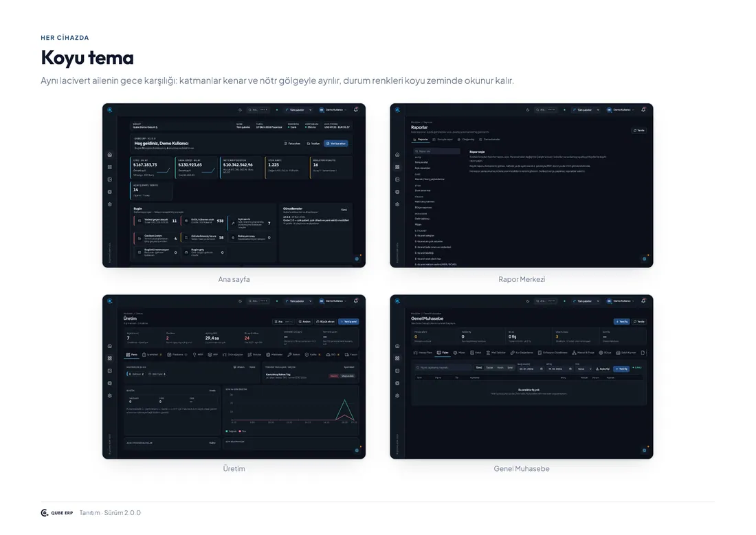756x535 pixels.
Task: Go to home icon in Üretim screenshot sidebar
Action: coord(110,346)
